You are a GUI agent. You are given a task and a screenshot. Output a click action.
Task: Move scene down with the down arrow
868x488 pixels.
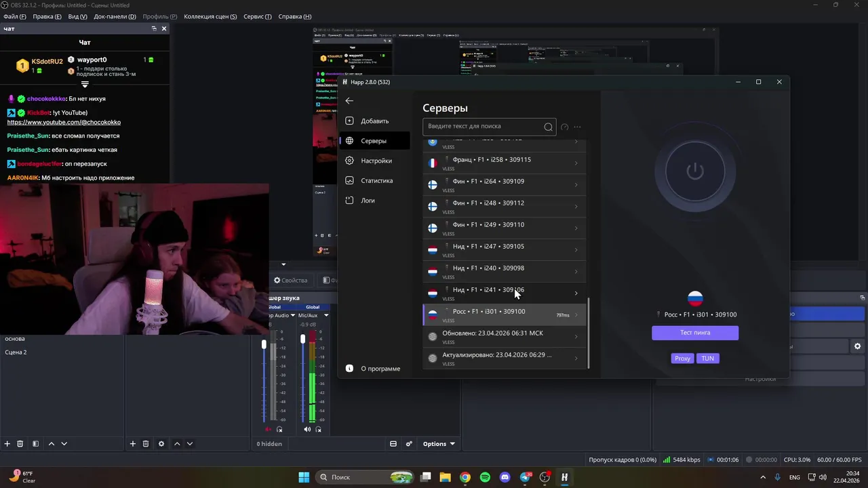(64, 444)
